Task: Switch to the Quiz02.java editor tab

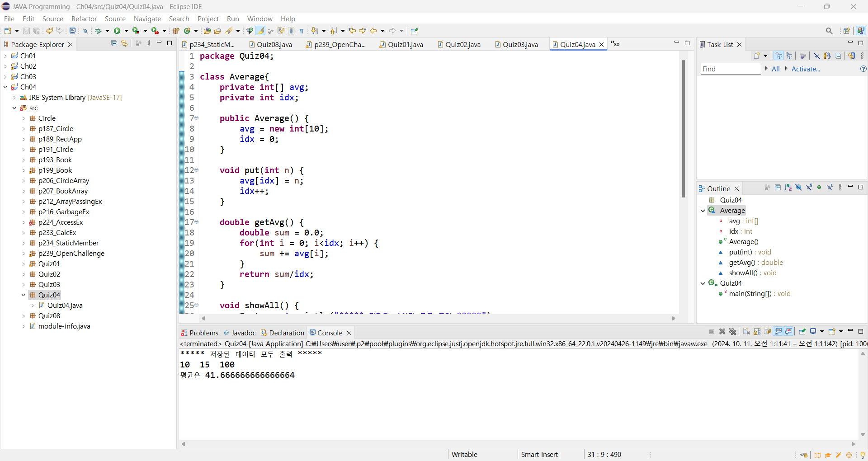Action: click(x=459, y=44)
